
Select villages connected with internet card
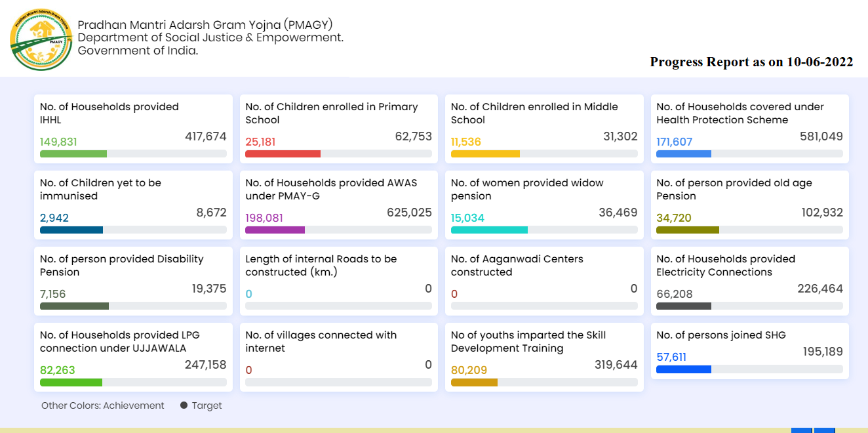pyautogui.click(x=338, y=357)
